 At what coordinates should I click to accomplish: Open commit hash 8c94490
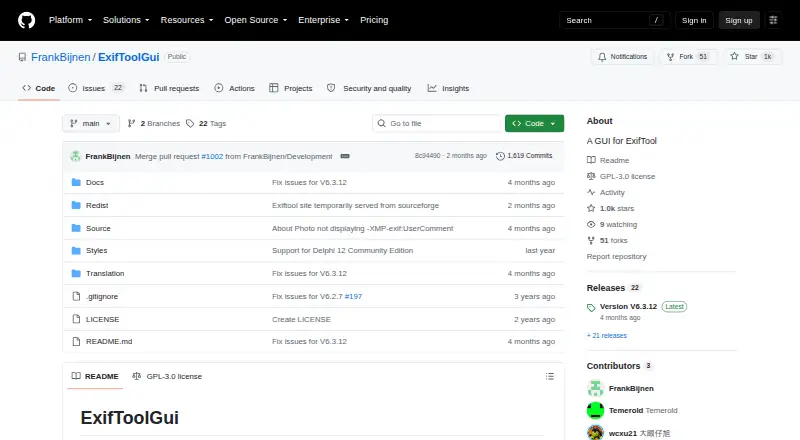tap(427, 156)
